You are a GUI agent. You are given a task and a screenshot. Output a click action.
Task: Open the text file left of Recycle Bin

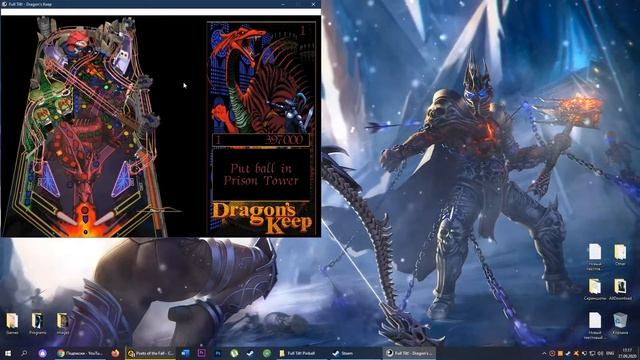595,326
